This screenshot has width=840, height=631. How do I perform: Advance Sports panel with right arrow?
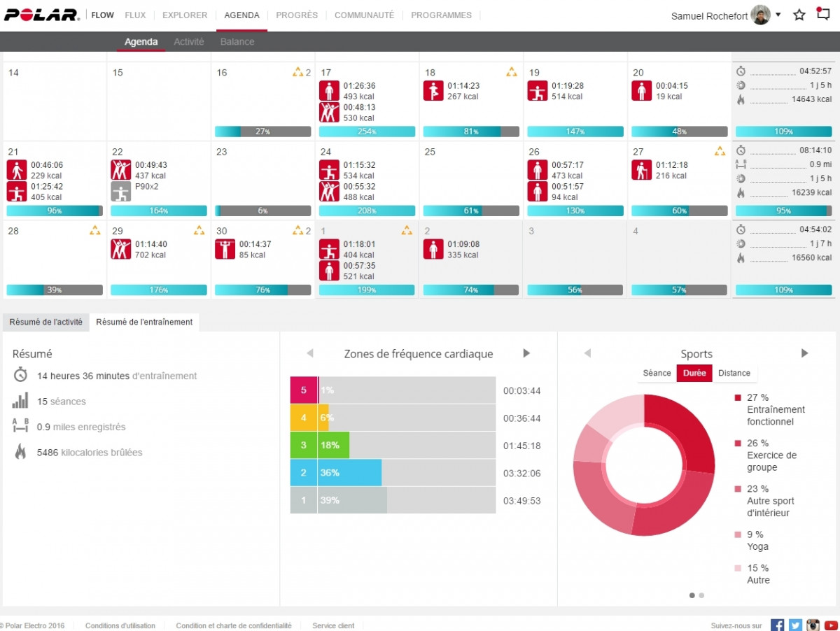tap(804, 353)
